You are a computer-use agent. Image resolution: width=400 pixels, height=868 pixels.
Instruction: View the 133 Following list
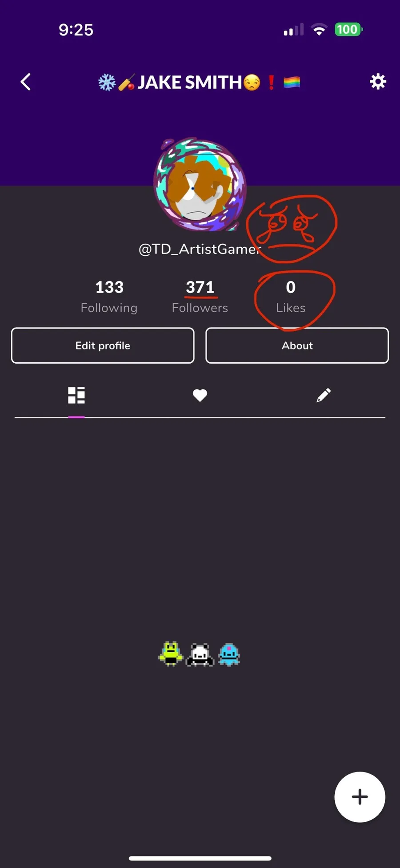[109, 297]
